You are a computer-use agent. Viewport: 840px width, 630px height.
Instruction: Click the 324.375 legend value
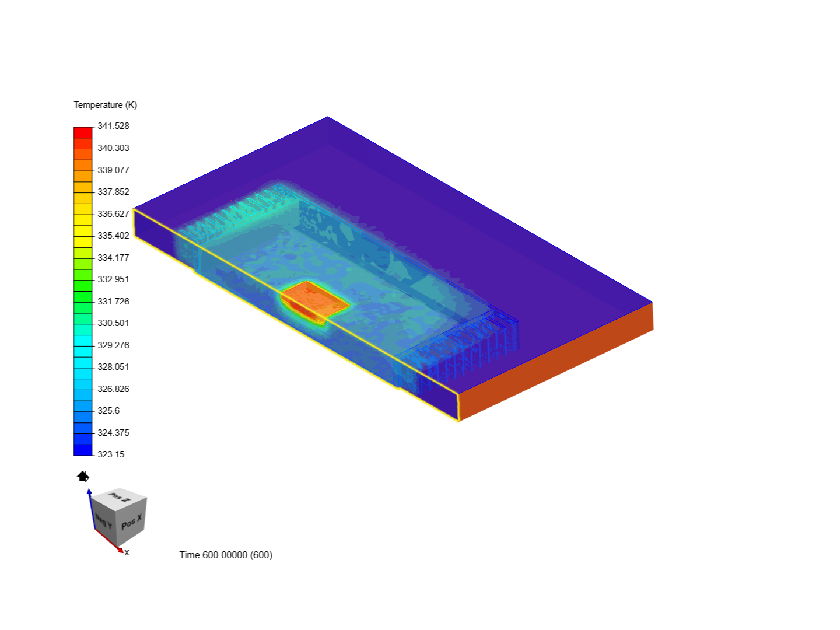point(113,433)
